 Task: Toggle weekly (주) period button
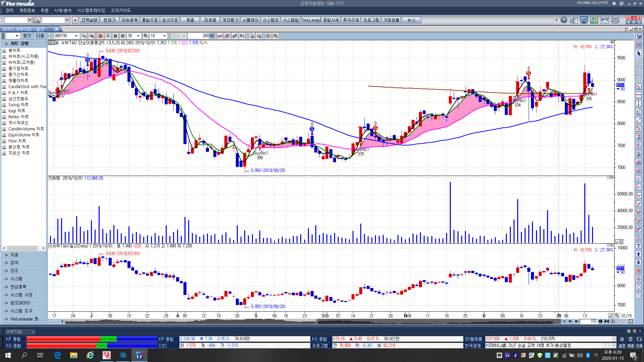(108, 36)
